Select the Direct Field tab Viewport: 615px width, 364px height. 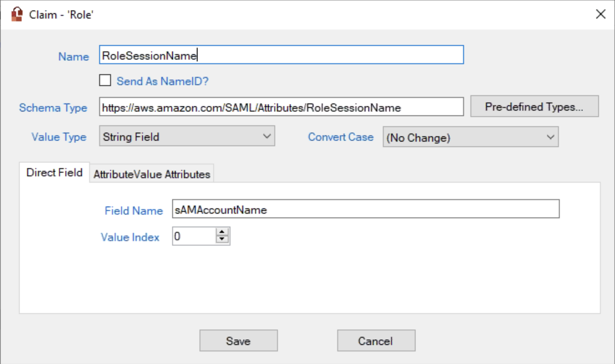(x=54, y=172)
